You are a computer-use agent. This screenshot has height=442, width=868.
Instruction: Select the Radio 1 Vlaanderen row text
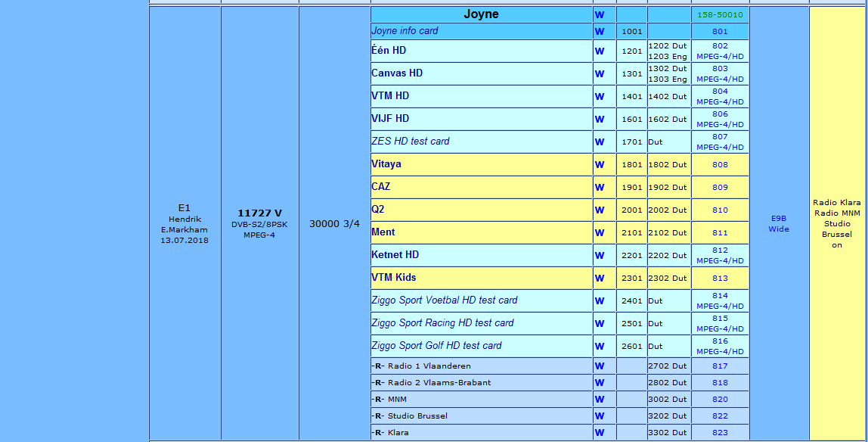tap(429, 366)
